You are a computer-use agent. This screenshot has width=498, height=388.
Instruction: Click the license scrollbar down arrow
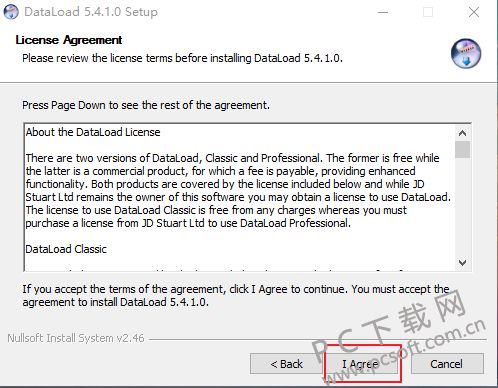tap(462, 263)
